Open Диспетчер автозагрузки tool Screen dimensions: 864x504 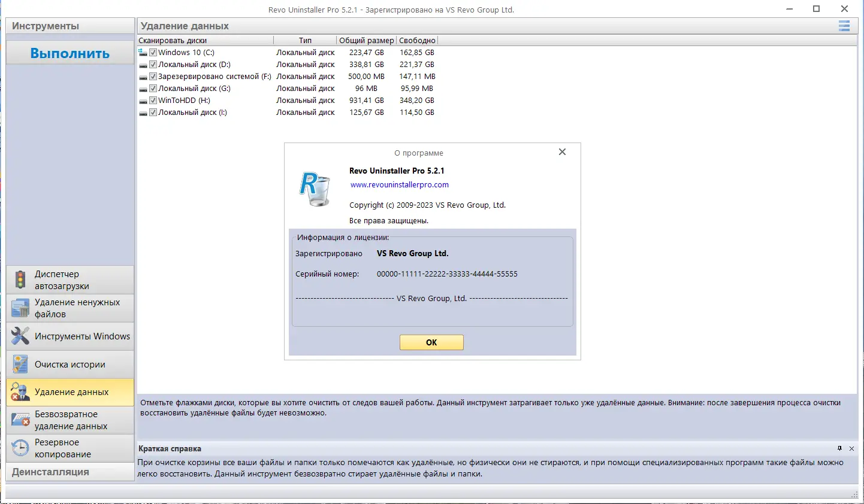pyautogui.click(x=70, y=280)
